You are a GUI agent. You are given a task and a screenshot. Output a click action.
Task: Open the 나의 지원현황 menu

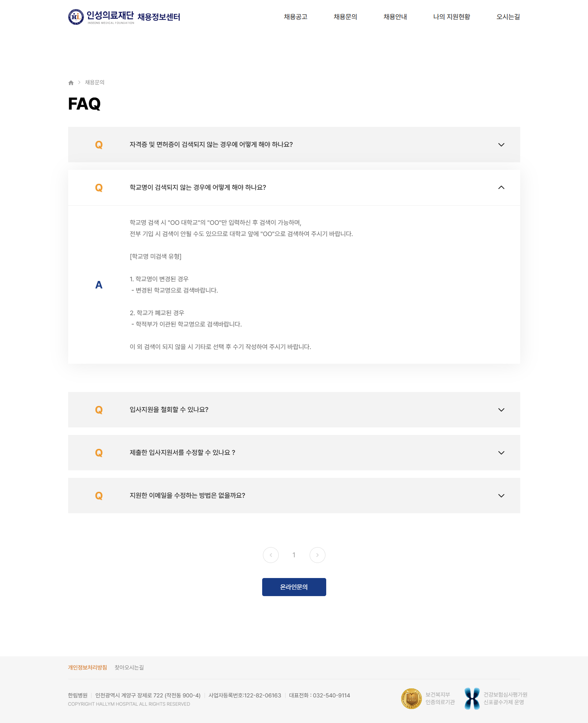452,17
